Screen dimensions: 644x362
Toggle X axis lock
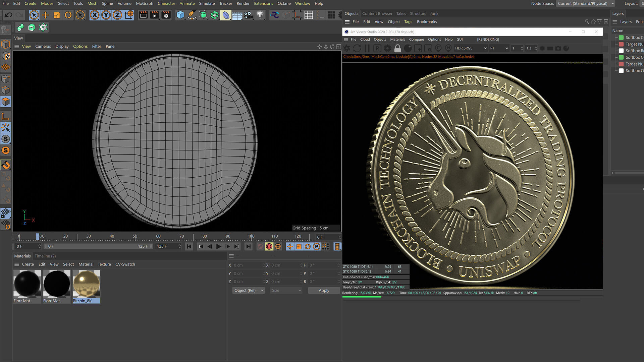click(95, 15)
